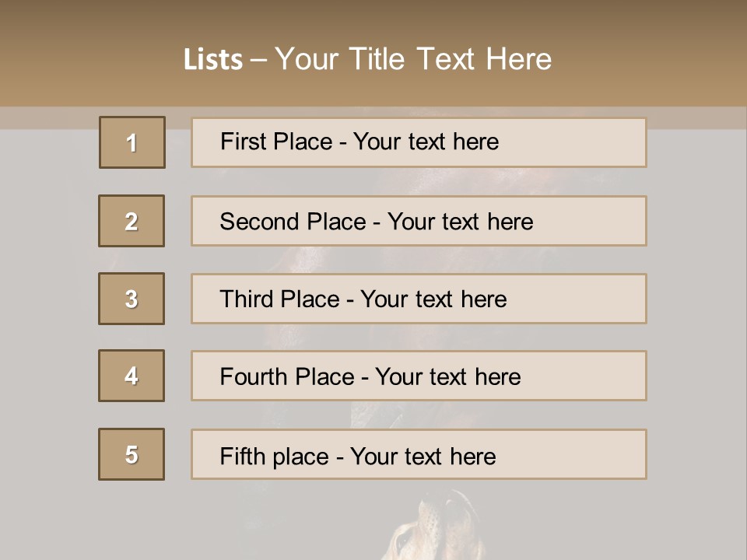Click the word 'First' in the list
747x560 pixels.
tap(243, 142)
